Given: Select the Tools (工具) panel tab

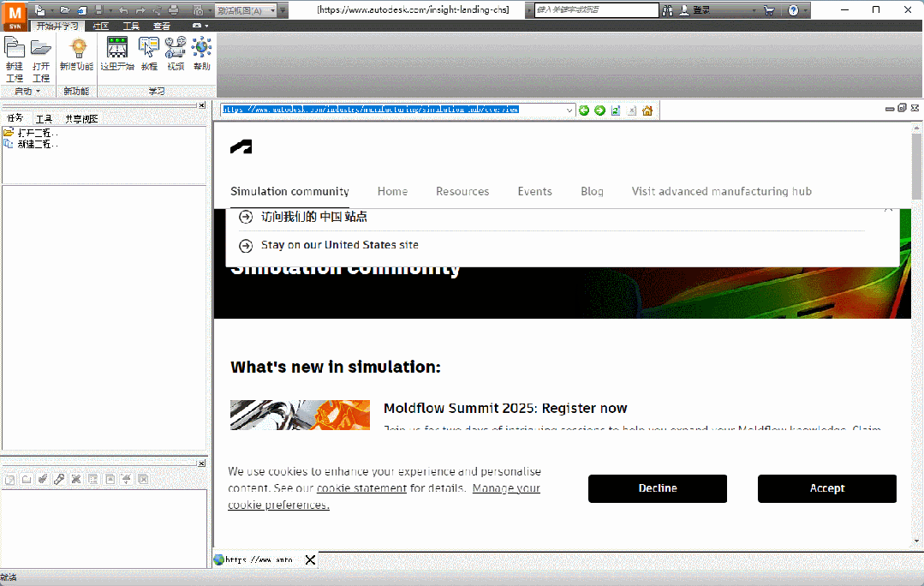Looking at the screenshot, I should [44, 118].
